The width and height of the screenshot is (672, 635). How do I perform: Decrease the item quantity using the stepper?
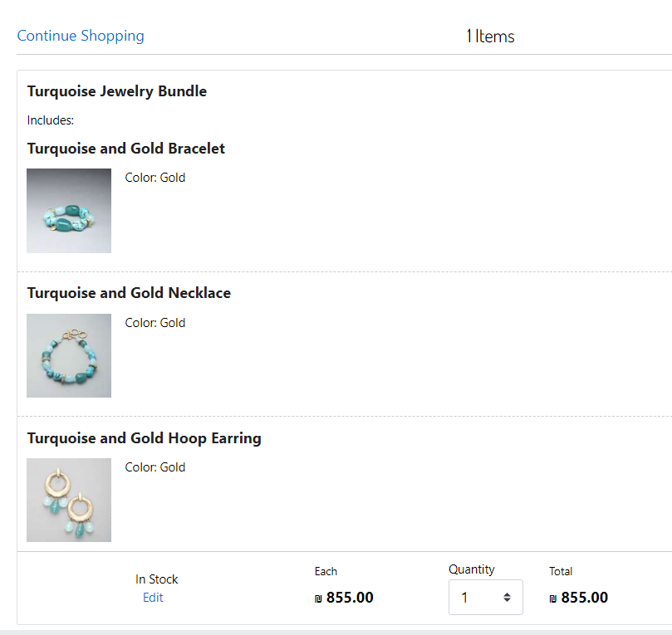click(507, 601)
